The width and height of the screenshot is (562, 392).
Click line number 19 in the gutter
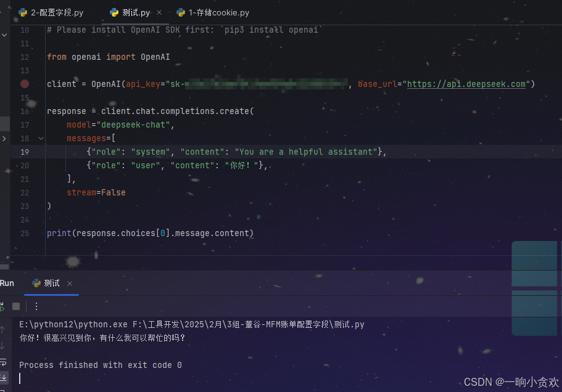[x=25, y=152]
